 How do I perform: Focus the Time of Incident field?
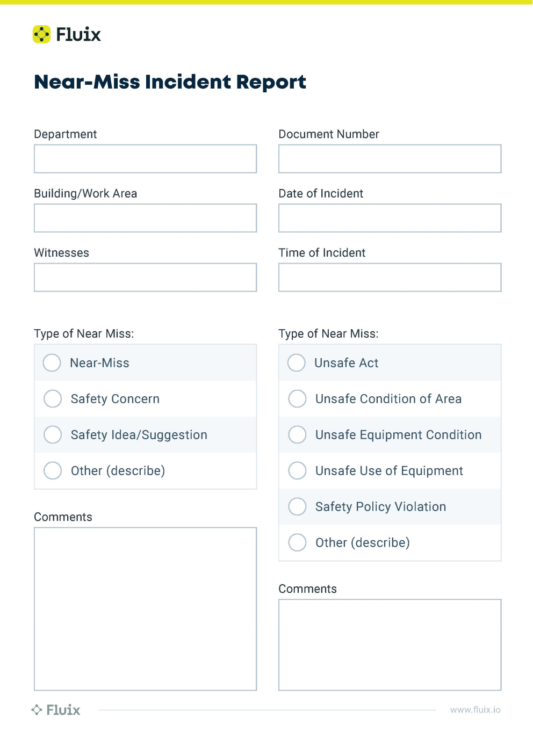point(390,278)
